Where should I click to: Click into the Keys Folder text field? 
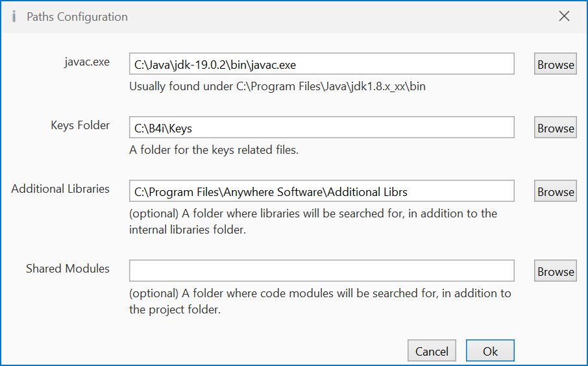pyautogui.click(x=321, y=128)
